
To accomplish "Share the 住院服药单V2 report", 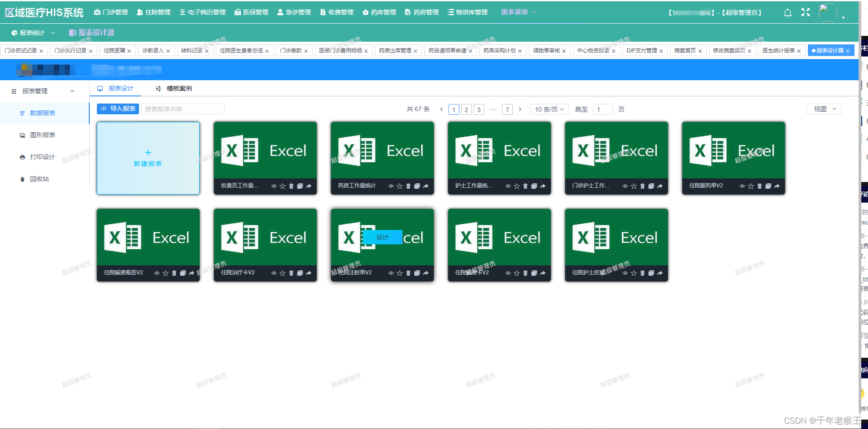I will click(777, 186).
